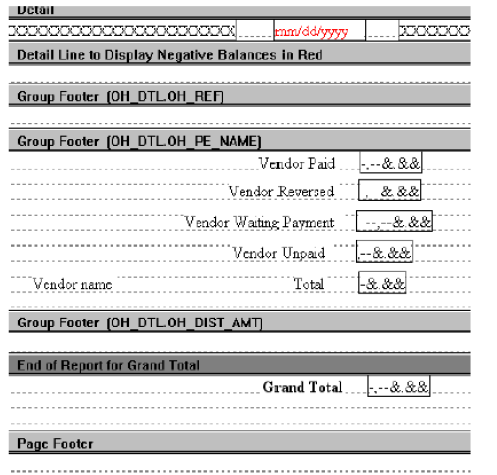Select the Vendor Waiting Payment amount field
497x475 pixels.
(x=394, y=221)
